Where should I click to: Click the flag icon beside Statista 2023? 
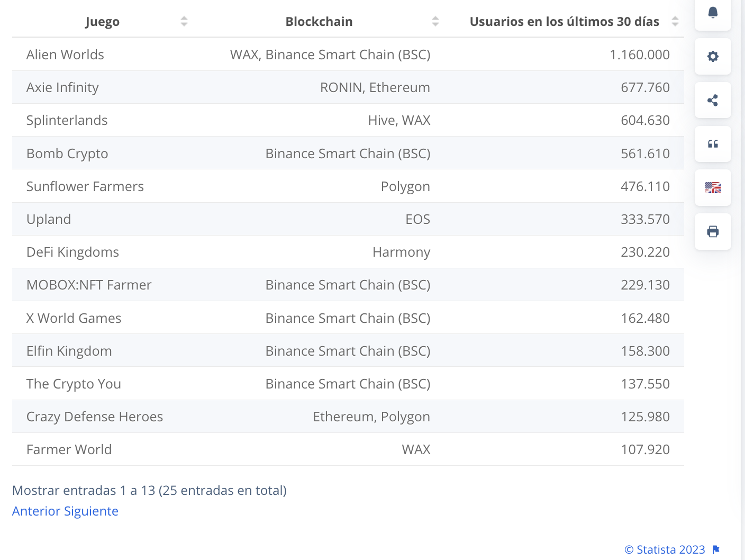tap(716, 550)
